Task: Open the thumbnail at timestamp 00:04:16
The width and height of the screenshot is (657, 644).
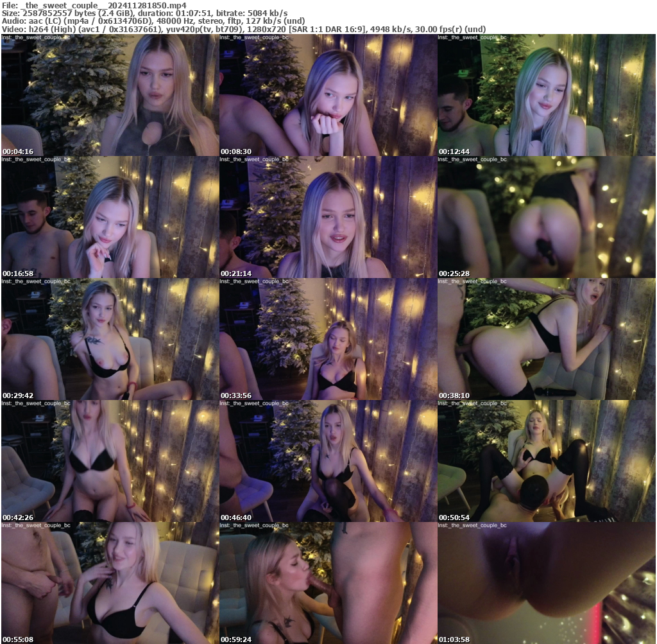Action: pyautogui.click(x=109, y=93)
